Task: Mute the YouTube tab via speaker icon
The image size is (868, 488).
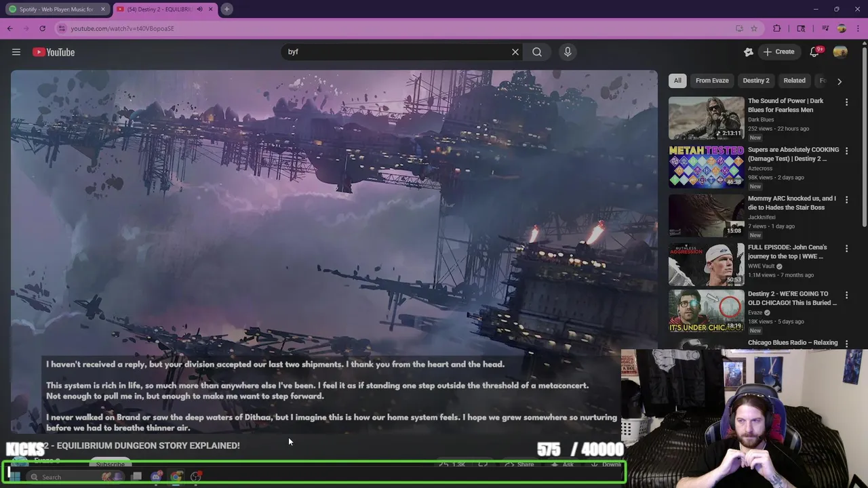Action: coord(199,9)
